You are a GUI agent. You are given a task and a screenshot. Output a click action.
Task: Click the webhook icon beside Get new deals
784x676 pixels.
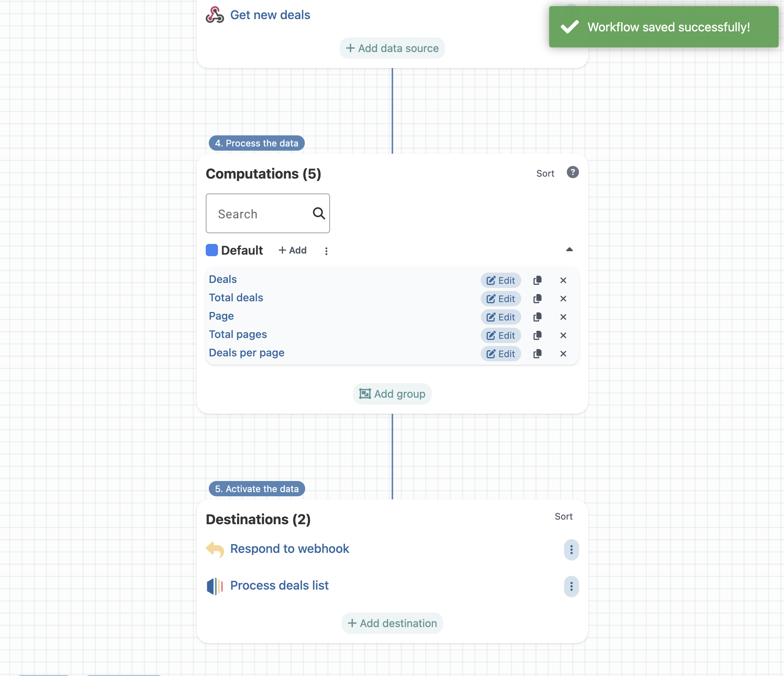(x=215, y=15)
